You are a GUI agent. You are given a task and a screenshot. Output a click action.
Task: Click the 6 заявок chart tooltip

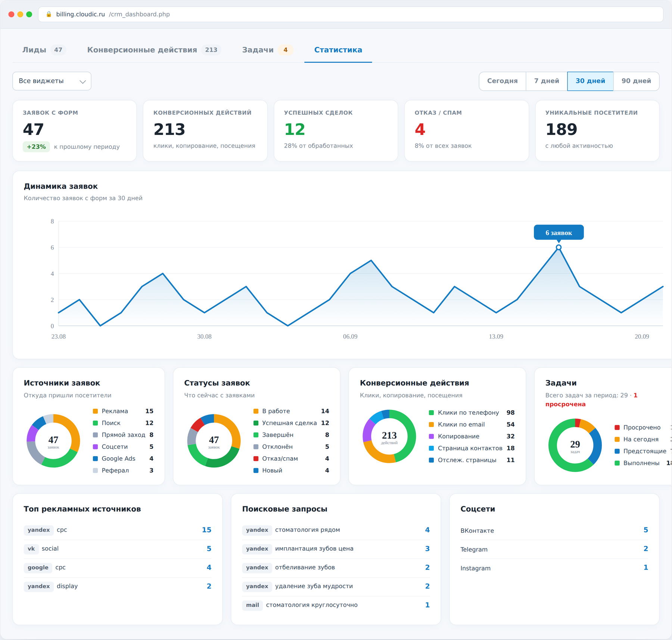pyautogui.click(x=559, y=232)
